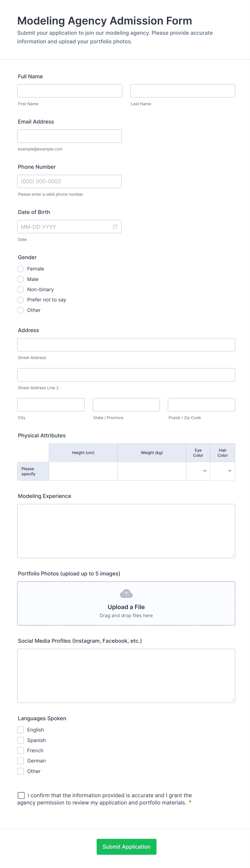Check the English language checkbox
This screenshot has width=250, height=868.
pyautogui.click(x=21, y=730)
